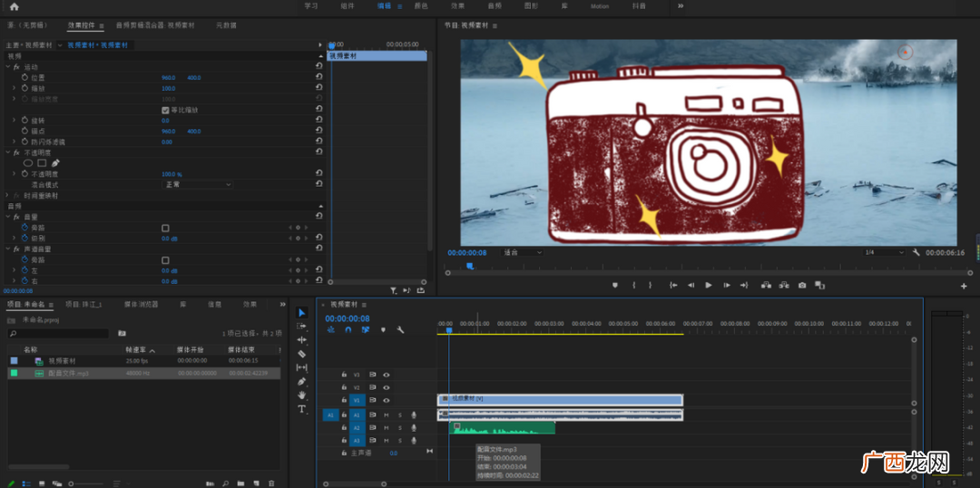Viewport: 980px width, 488px height.
Task: Select the Ripple Edit tool
Action: click(302, 340)
